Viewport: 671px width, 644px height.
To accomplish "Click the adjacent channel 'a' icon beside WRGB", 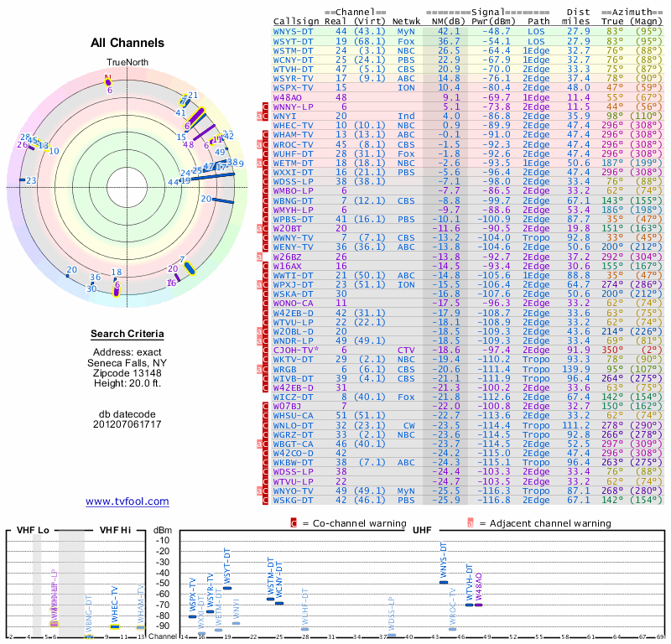I will click(259, 369).
